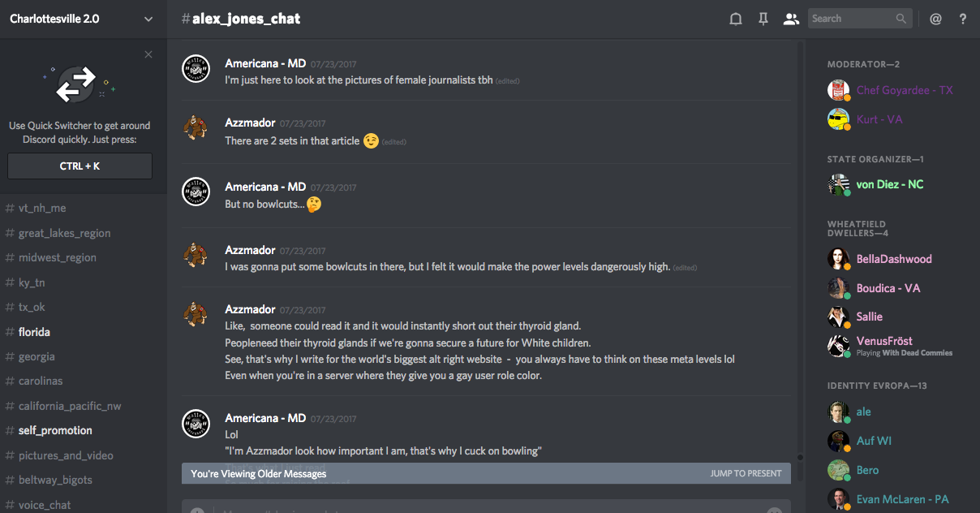The height and width of the screenshot is (513, 980).
Task: Open the self_promotion channel
Action: (x=55, y=430)
